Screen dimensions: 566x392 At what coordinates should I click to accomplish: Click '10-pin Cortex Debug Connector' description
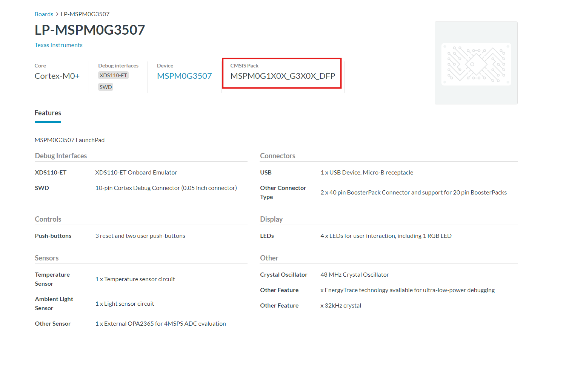tap(166, 188)
